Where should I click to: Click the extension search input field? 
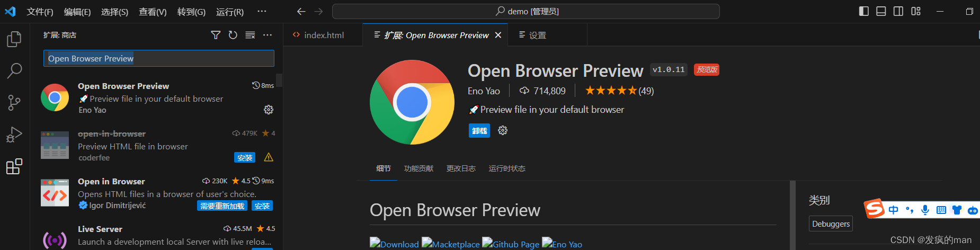[x=159, y=58]
